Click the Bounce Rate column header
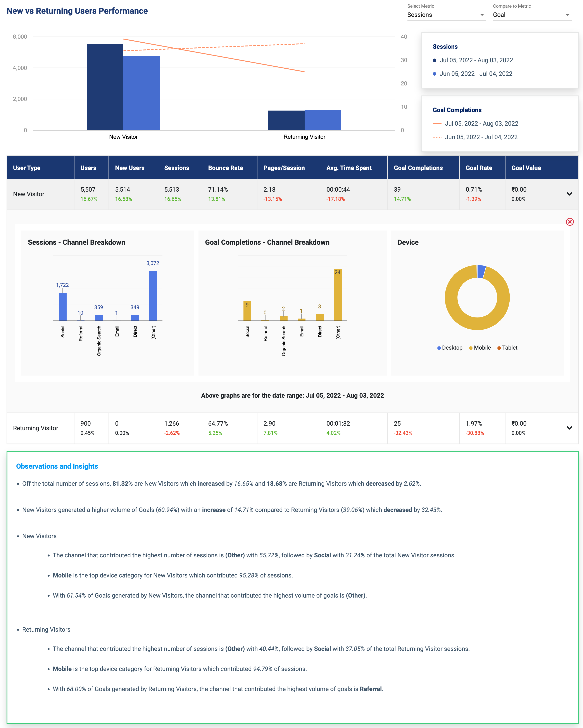 coord(225,168)
